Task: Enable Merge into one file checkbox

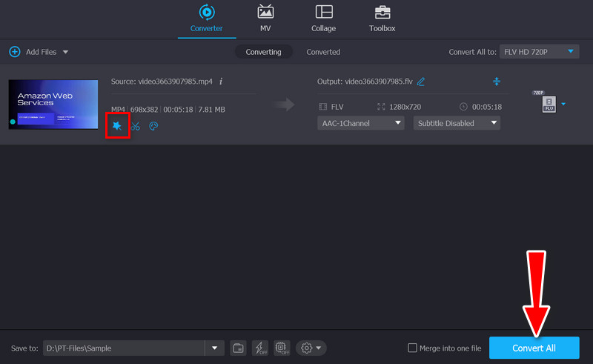Action: point(413,348)
